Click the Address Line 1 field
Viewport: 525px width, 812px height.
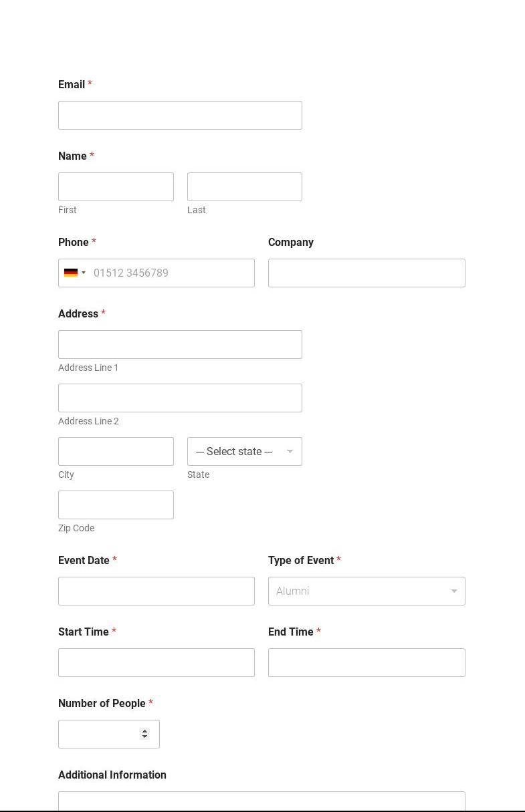[180, 345]
